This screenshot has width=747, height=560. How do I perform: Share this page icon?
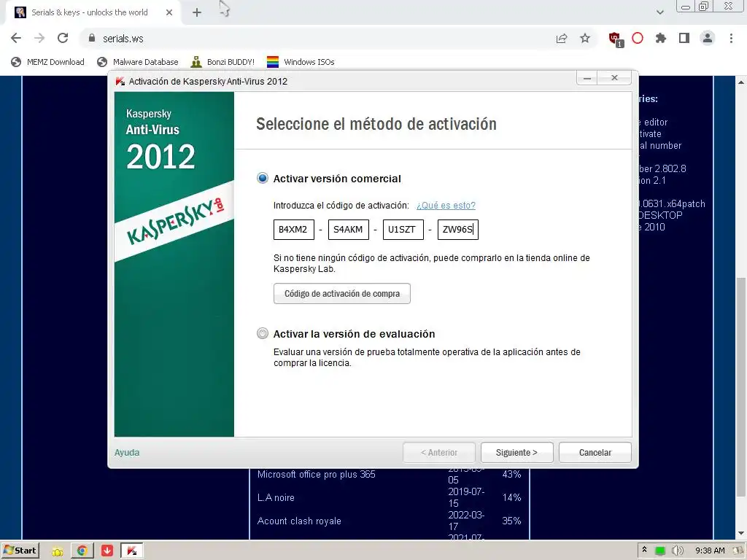[562, 38]
